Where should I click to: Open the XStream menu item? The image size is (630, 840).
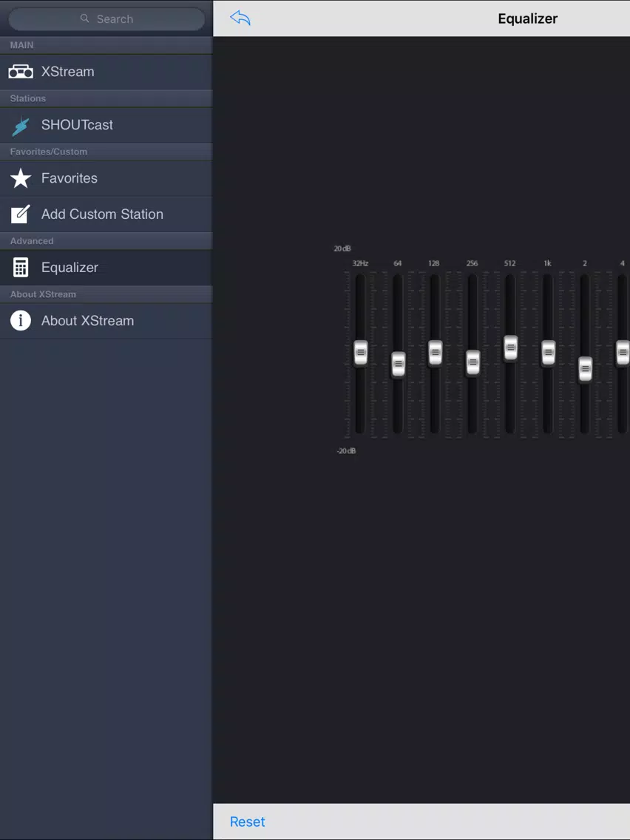pos(106,72)
